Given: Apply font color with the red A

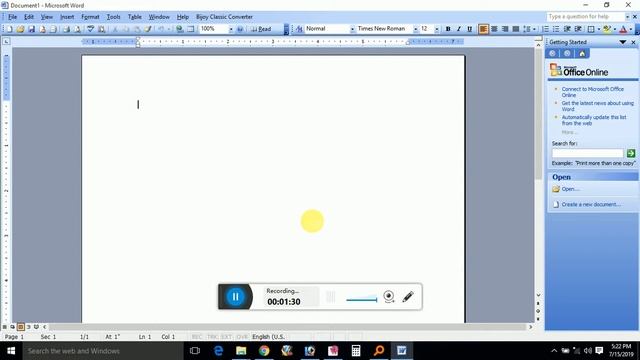Looking at the screenshot, I should [x=623, y=29].
